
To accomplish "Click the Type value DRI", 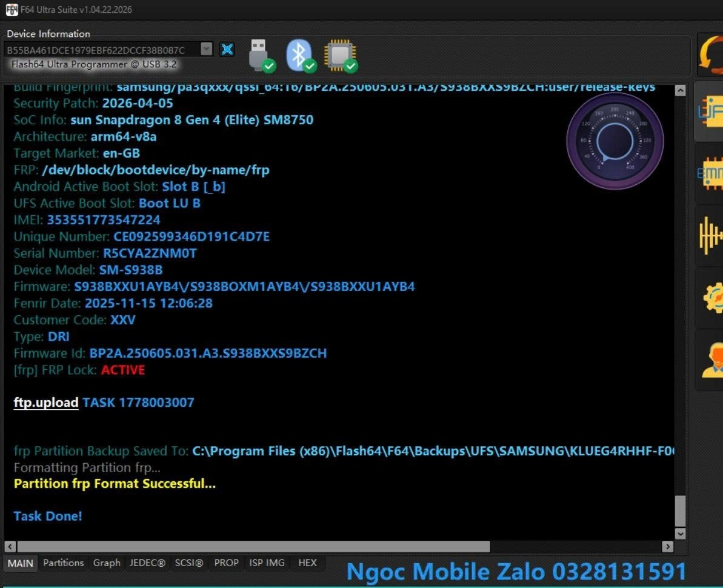I will 59,336.
